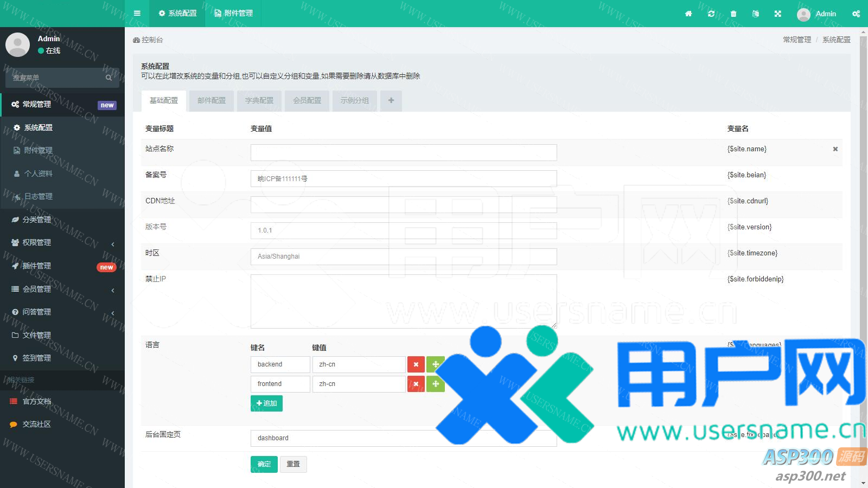Click the 备案号 input field
The width and height of the screenshot is (868, 488).
coord(404,178)
